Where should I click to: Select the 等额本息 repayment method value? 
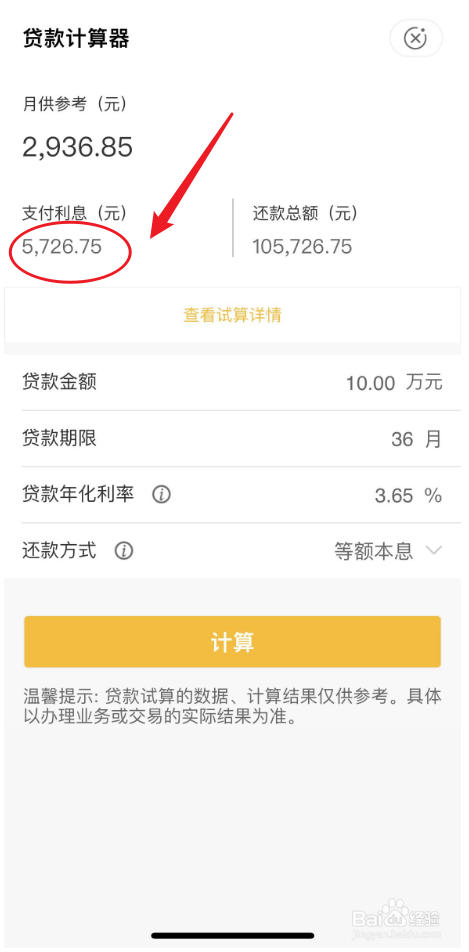(374, 551)
